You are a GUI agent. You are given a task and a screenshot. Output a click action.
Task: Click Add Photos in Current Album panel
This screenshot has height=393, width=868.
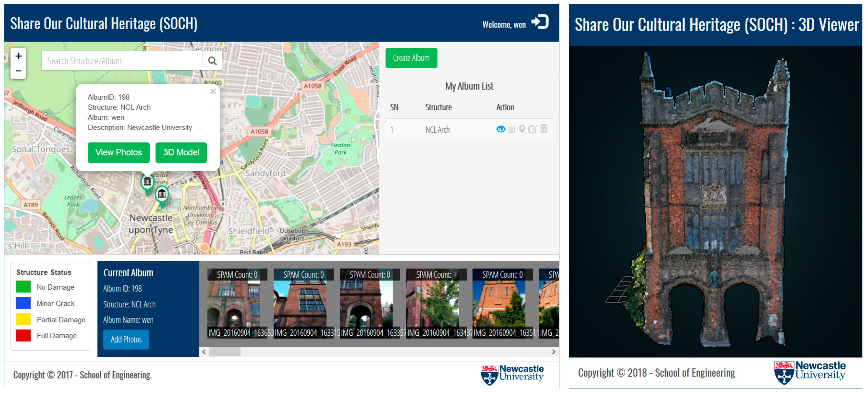[x=126, y=339]
